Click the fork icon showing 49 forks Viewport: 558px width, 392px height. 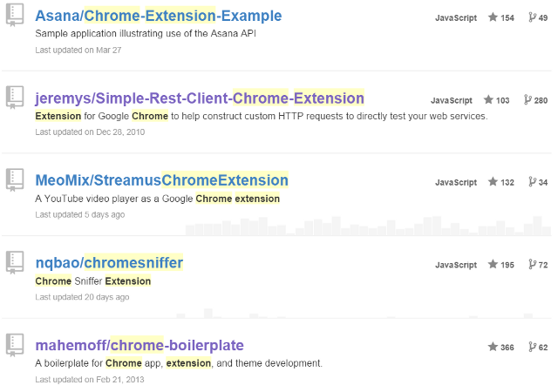tap(533, 17)
